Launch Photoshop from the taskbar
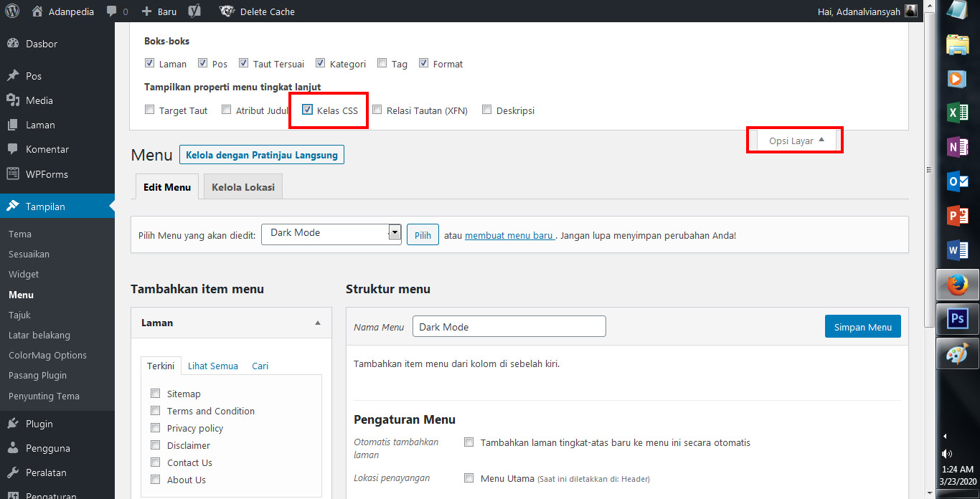 click(957, 319)
